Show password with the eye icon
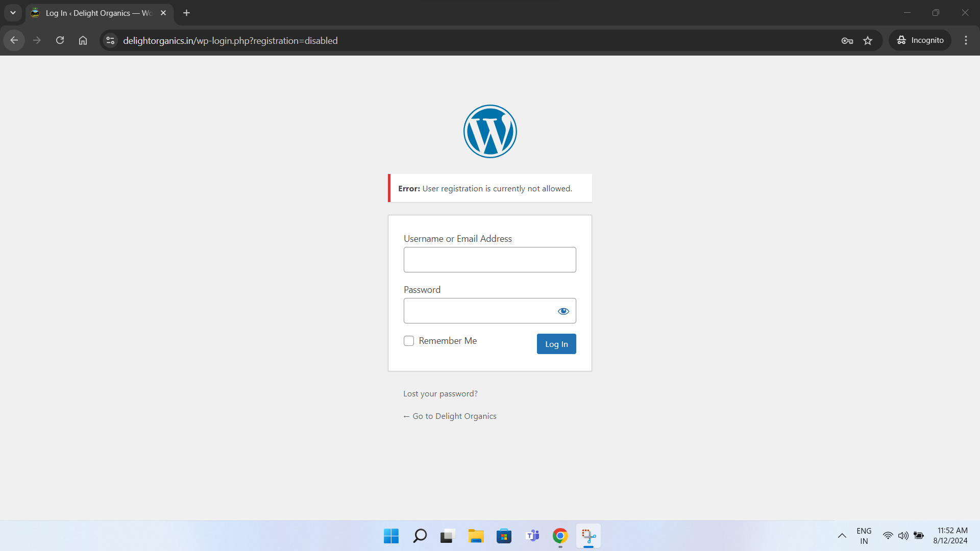The width and height of the screenshot is (980, 551). pyautogui.click(x=563, y=311)
